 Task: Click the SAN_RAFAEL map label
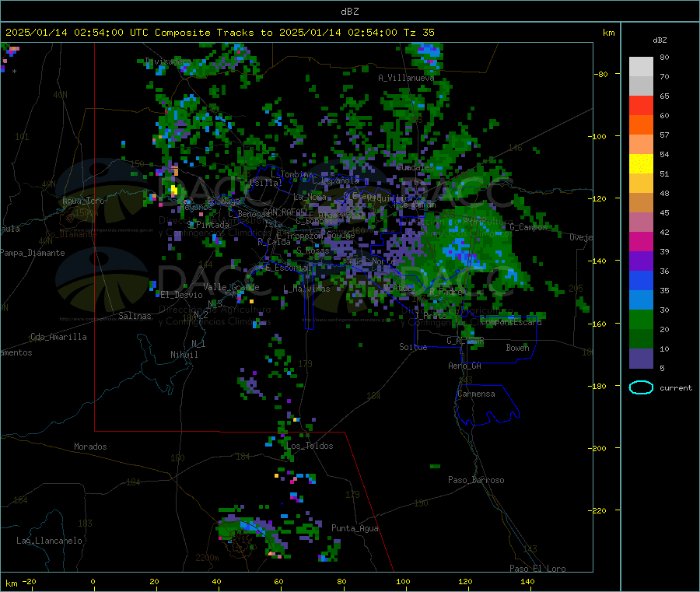point(285,212)
